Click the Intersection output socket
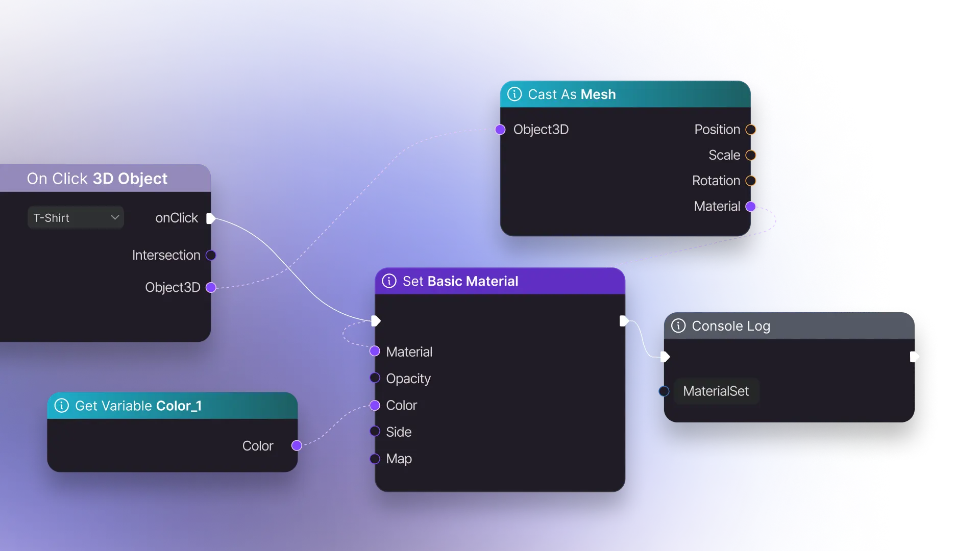This screenshot has height=551, width=980. [211, 255]
